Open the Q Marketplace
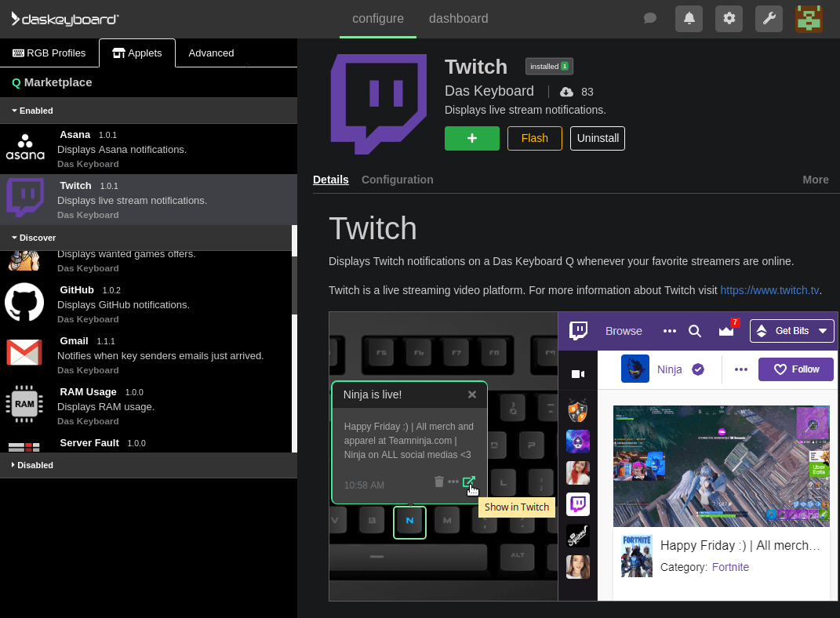Image resolution: width=840 pixels, height=618 pixels. click(52, 82)
